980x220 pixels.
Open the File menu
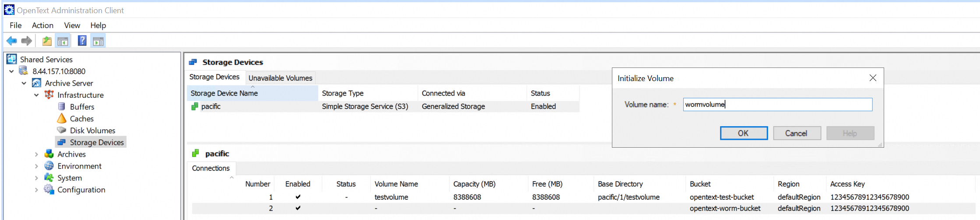tap(16, 25)
